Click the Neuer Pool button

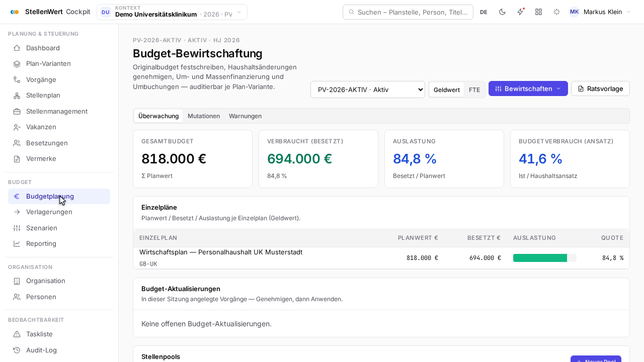tap(596, 359)
